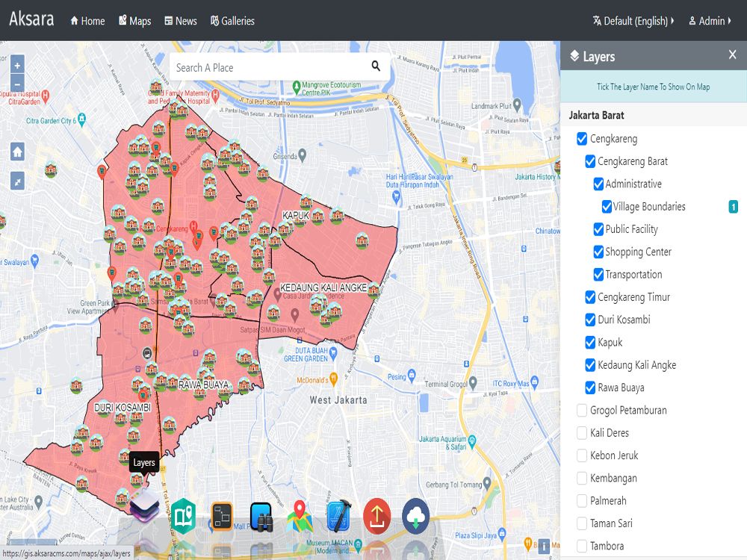
Task: Click the Layers stack icon in panel header
Action: pos(574,56)
